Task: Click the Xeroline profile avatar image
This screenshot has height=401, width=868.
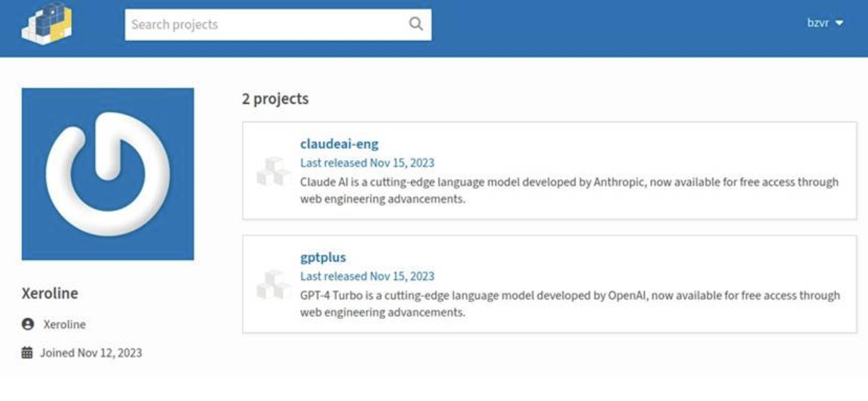Action: 107,174
